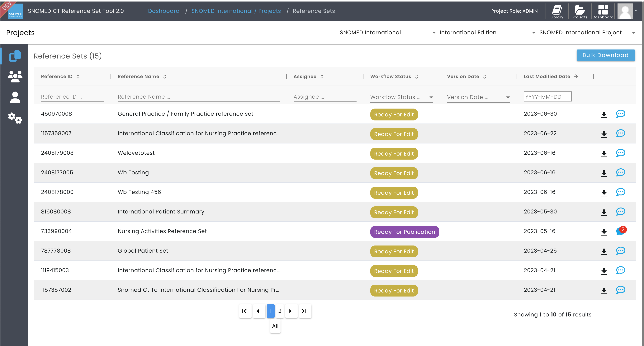Focus the Assignee filter field
Image resolution: width=644 pixels, height=346 pixels.
point(325,97)
